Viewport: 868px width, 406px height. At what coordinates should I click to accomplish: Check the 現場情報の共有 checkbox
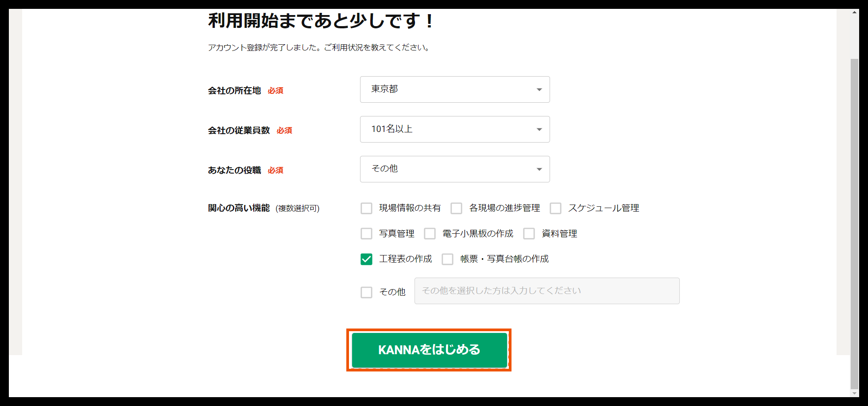[366, 208]
